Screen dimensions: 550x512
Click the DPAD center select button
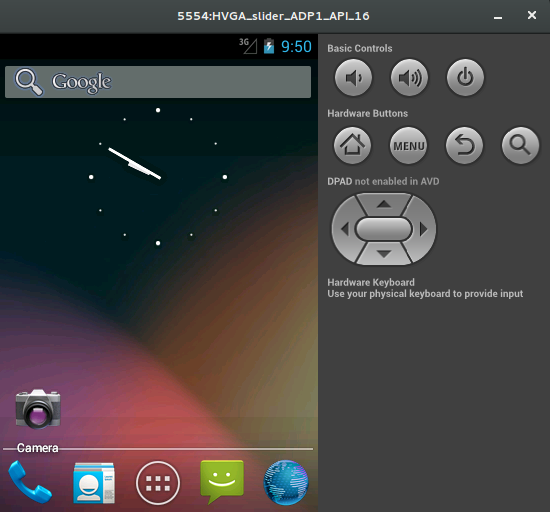pos(384,229)
